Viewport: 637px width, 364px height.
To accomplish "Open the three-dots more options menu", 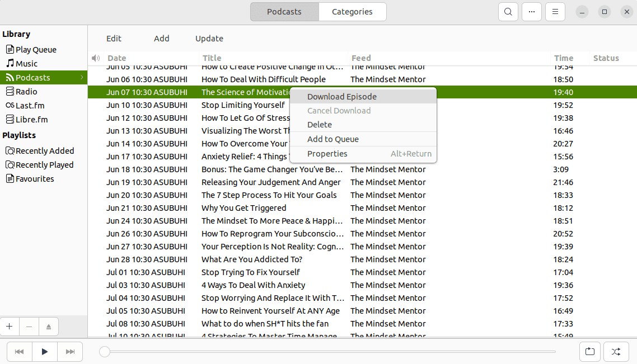I will click(532, 12).
